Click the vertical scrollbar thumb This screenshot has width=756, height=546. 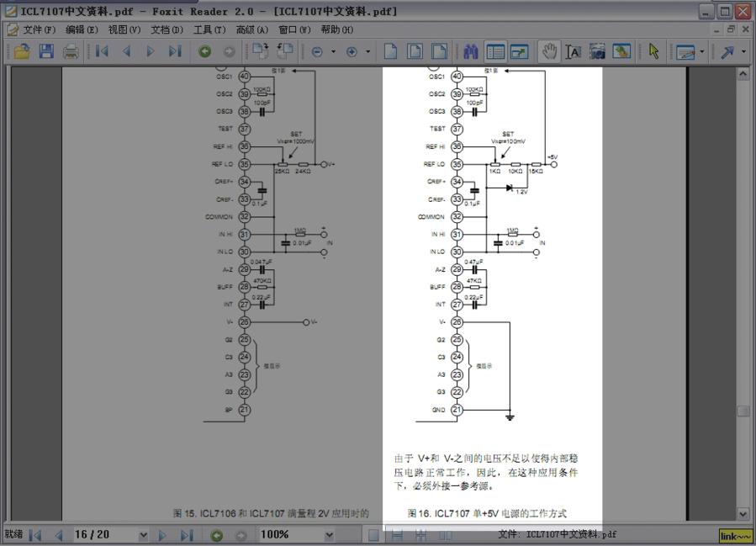coord(743,411)
